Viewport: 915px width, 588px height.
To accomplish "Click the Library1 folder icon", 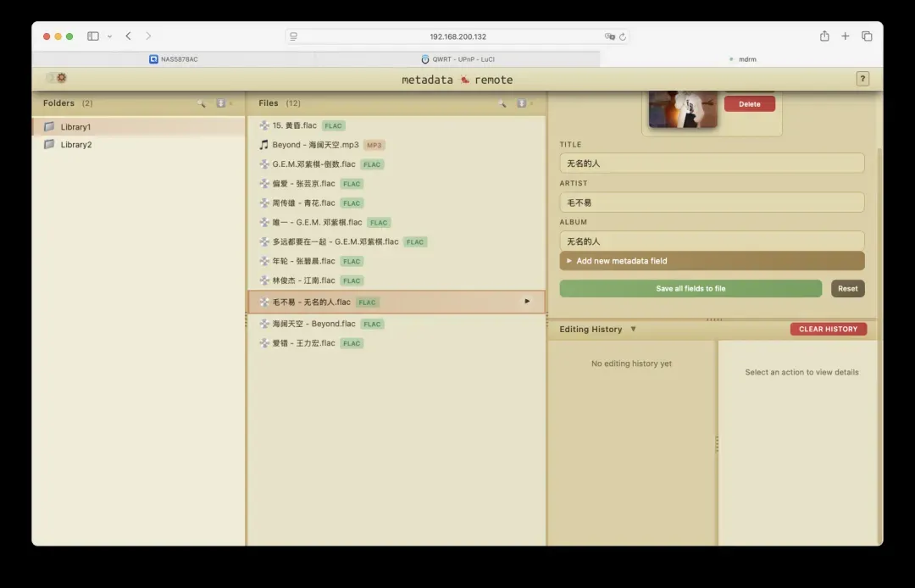I will coord(49,127).
